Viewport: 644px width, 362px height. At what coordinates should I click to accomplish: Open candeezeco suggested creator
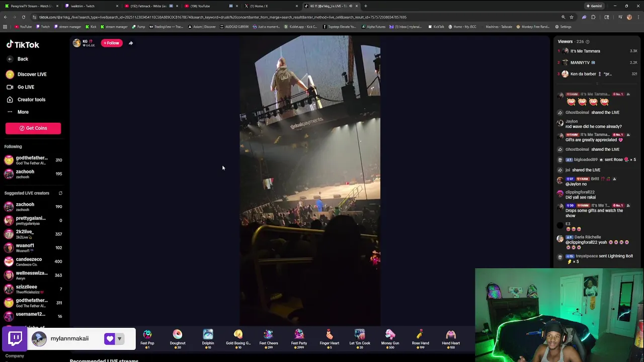(33, 261)
